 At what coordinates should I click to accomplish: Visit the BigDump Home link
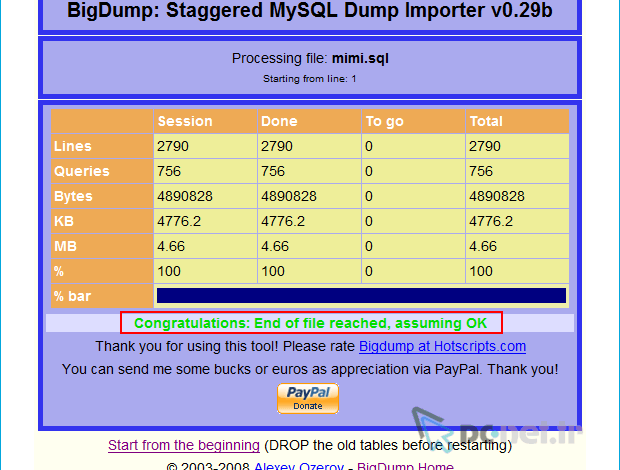[x=405, y=466]
